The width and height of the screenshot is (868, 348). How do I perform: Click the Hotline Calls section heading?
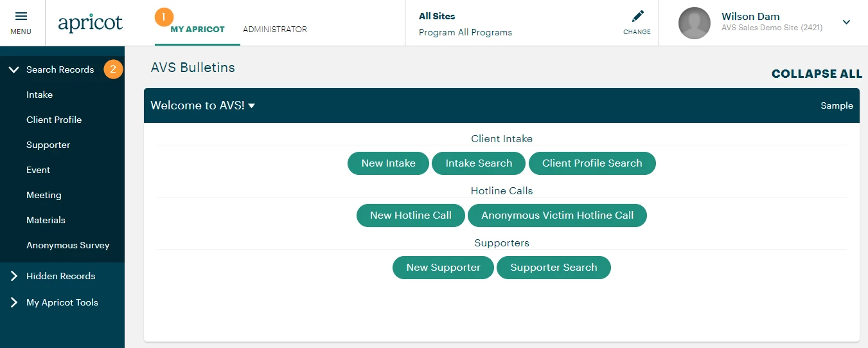point(502,190)
